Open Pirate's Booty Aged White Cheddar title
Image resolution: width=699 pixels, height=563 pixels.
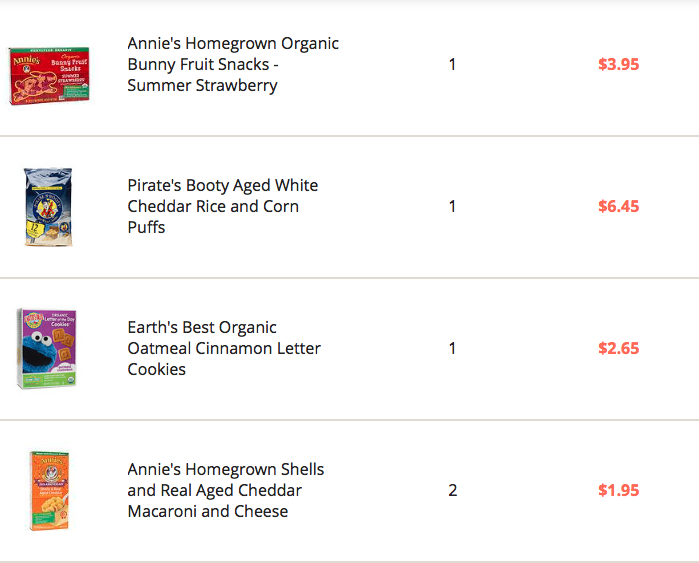(x=222, y=206)
